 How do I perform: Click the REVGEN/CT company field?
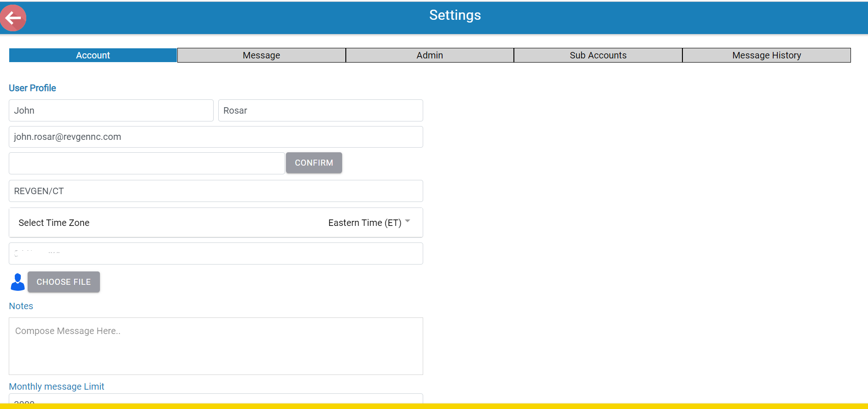point(216,191)
